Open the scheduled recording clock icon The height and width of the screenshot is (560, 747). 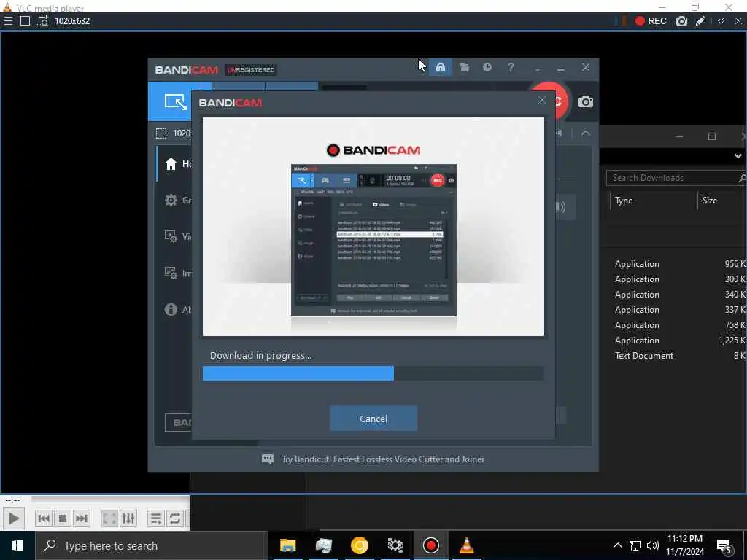(487, 67)
